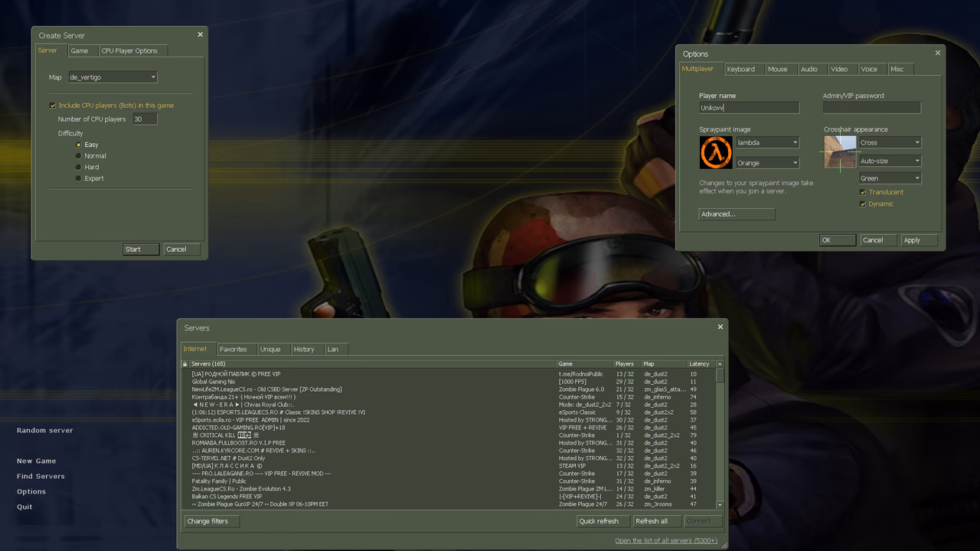Click the server list scroll-up arrow
980x551 pixels.
(x=720, y=364)
